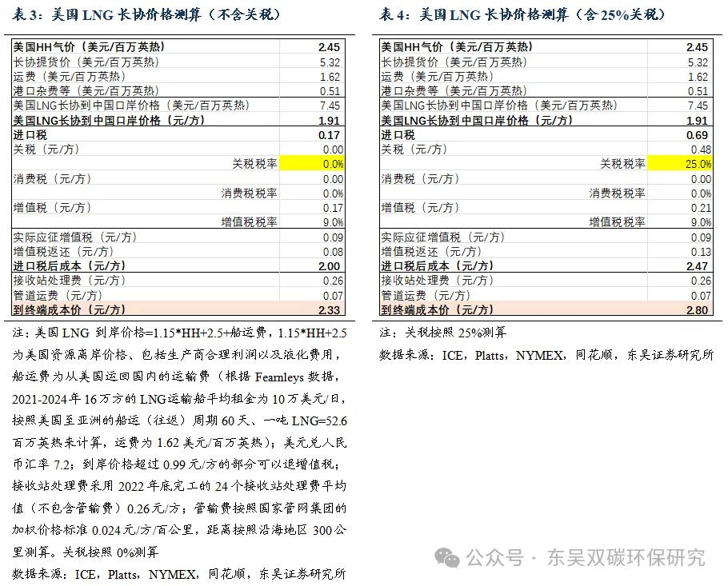The height and width of the screenshot is (586, 728).
Task: Click the 关税税率 label in Table 4
Action: pyautogui.click(x=622, y=164)
